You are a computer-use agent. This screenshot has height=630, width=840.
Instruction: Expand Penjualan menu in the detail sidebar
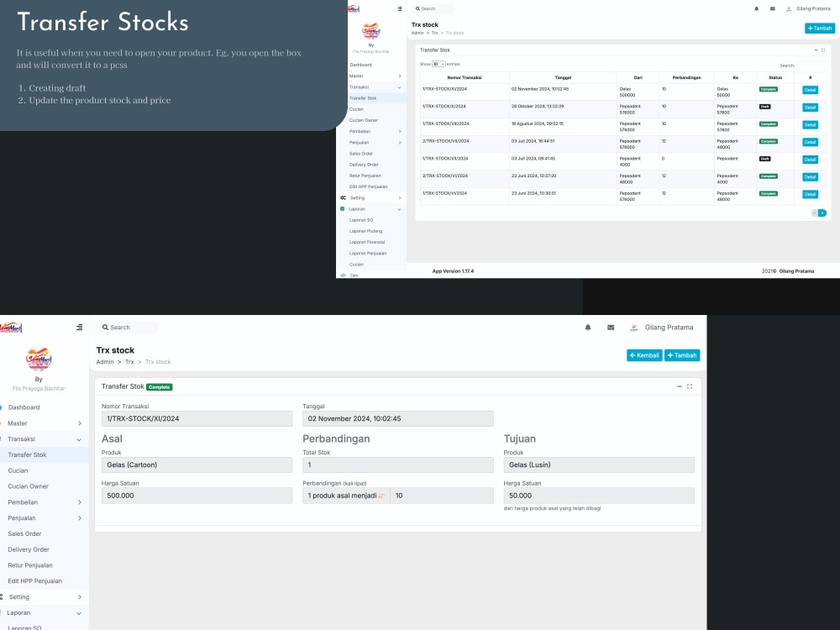click(79, 518)
